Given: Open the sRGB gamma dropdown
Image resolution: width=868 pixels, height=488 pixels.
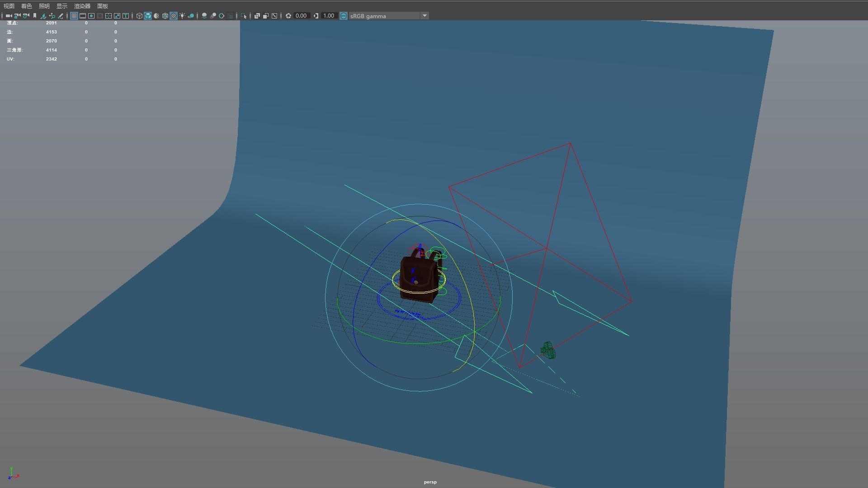Looking at the screenshot, I should coord(425,16).
